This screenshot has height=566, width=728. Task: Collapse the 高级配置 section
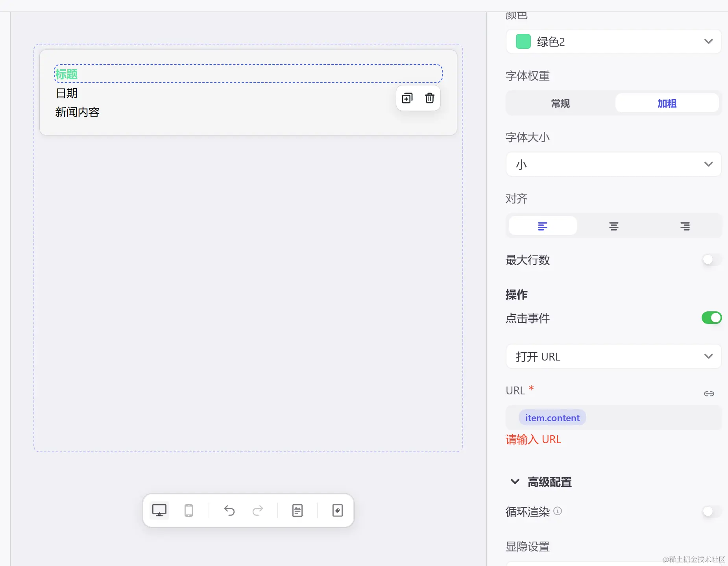coord(515,482)
